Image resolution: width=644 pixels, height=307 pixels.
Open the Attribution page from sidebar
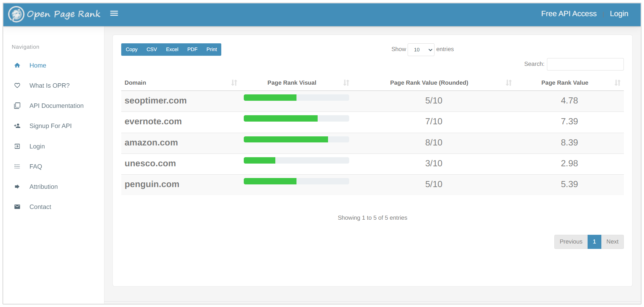pyautogui.click(x=17, y=186)
